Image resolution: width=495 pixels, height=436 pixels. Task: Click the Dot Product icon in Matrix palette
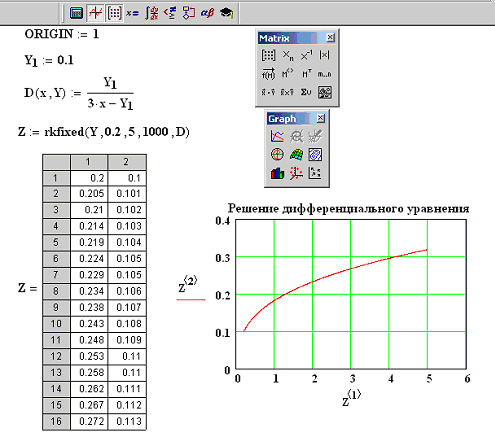[268, 92]
